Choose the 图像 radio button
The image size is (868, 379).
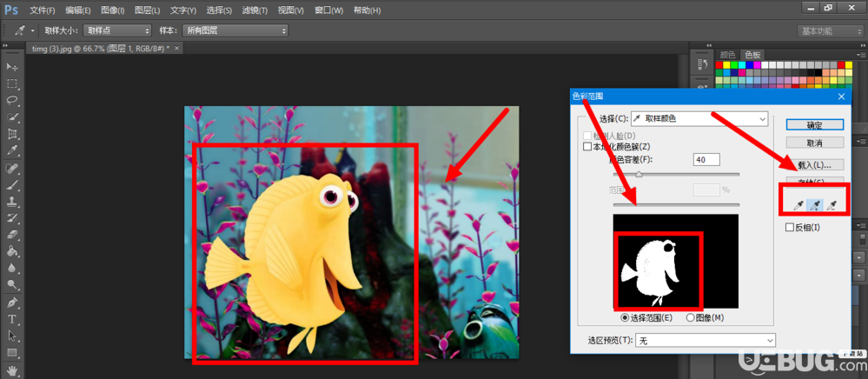click(x=690, y=317)
